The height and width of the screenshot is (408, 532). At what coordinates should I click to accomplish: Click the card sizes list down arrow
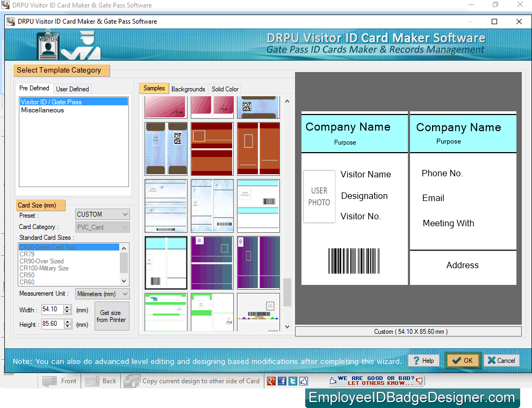pyautogui.click(x=124, y=281)
